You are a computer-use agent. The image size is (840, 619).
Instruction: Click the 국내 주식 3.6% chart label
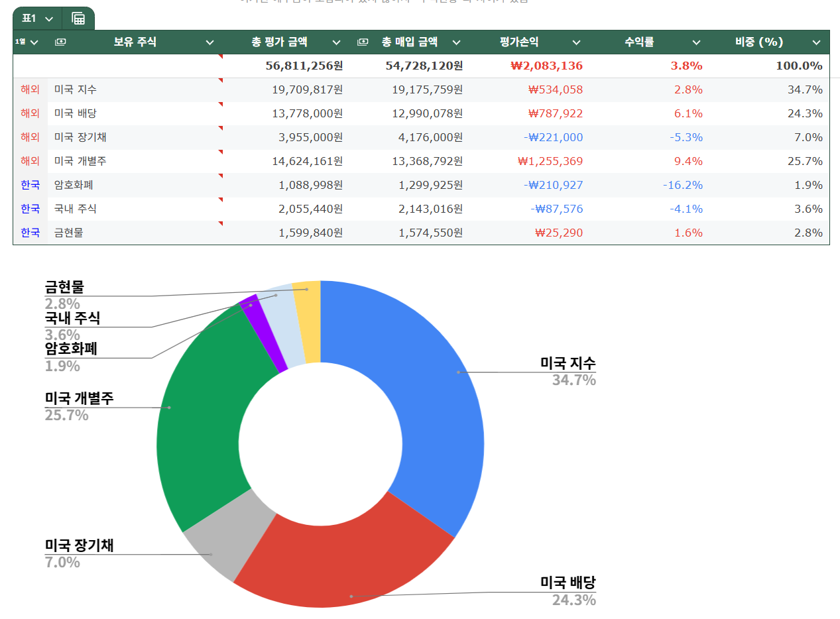pyautogui.click(x=72, y=326)
